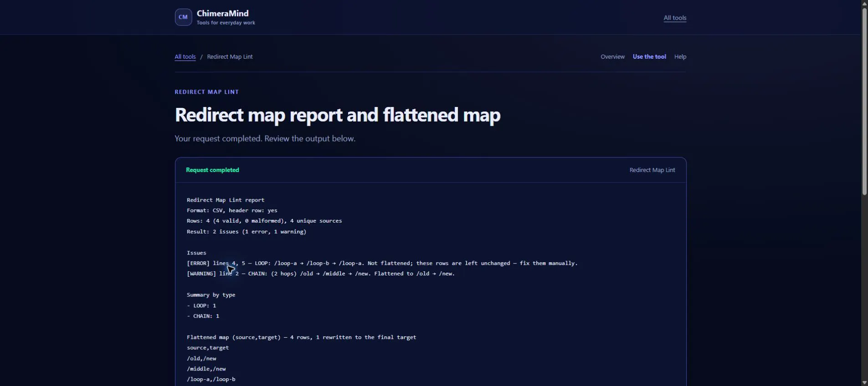Click the scrollbar up arrow
This screenshot has height=386, width=868.
[x=864, y=4]
